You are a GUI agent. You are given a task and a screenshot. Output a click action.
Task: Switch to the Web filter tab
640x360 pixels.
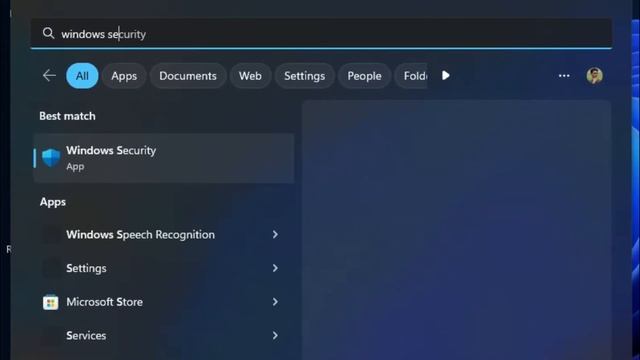[x=250, y=76]
